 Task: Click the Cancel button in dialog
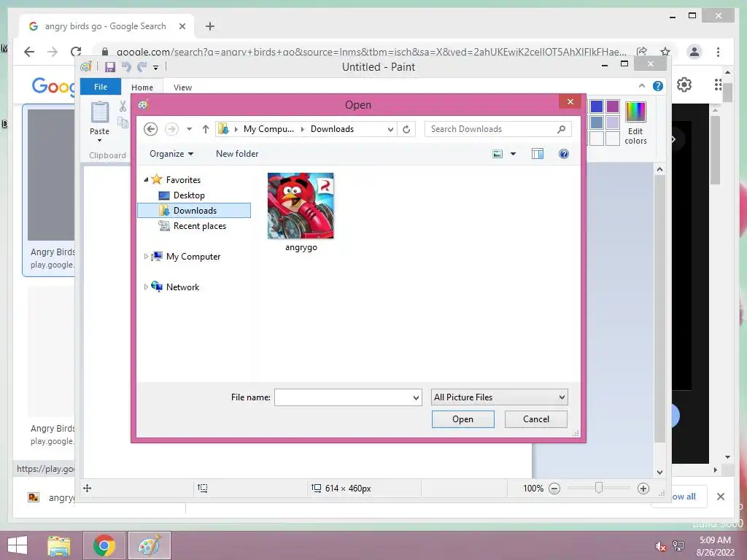click(536, 419)
